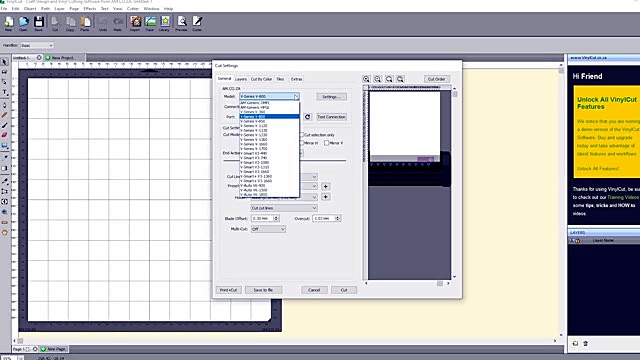Click the Paste toolbar icon

(85, 23)
